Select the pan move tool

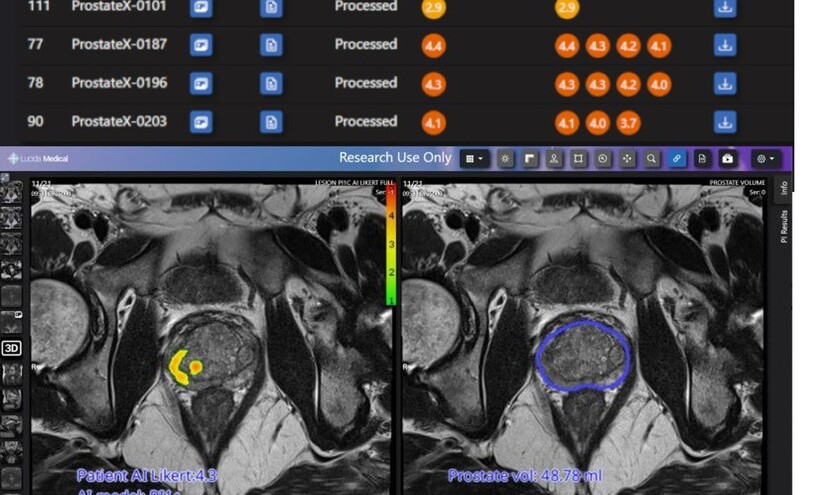click(627, 159)
